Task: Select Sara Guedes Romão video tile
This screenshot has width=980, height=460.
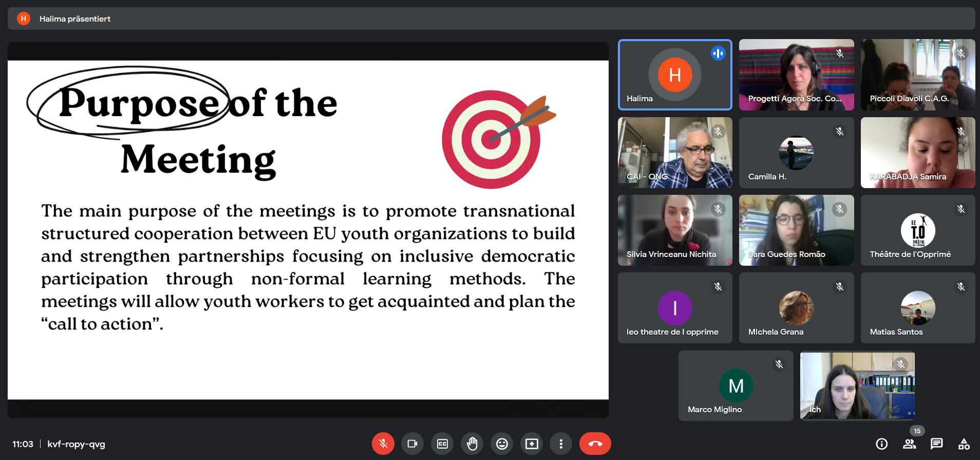Action: (796, 230)
